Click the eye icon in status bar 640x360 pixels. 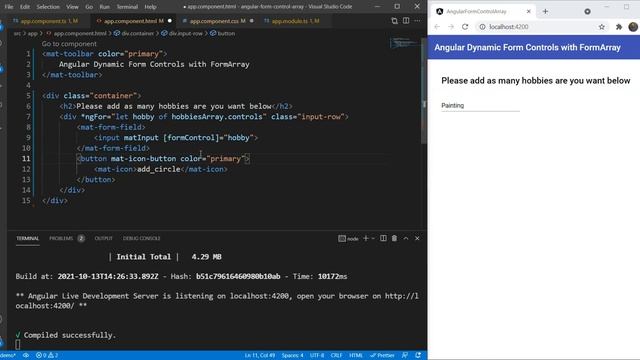(x=26, y=356)
